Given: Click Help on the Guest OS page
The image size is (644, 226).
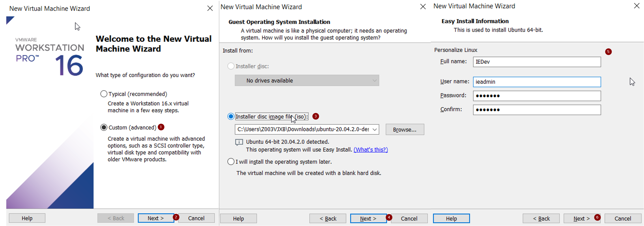Looking at the screenshot, I should [x=238, y=218].
